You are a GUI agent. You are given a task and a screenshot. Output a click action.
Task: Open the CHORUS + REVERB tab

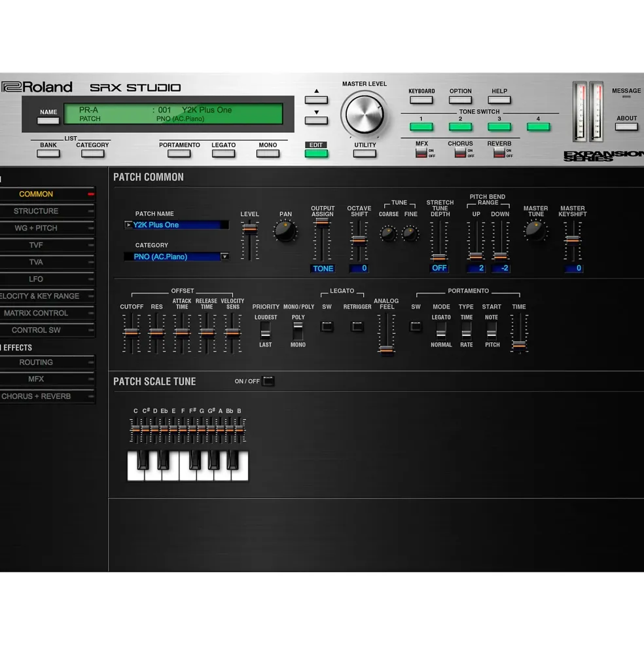pyautogui.click(x=47, y=397)
